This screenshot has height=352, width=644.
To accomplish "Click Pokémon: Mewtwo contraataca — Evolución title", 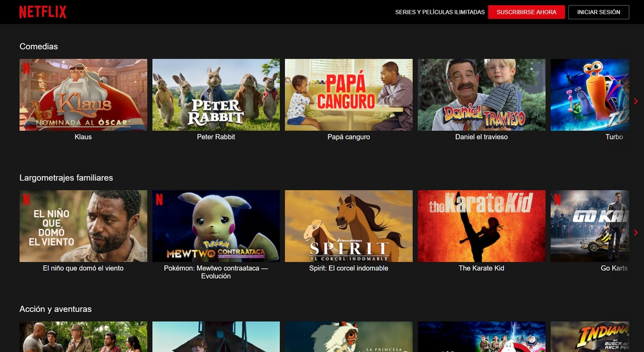I will pyautogui.click(x=216, y=272).
